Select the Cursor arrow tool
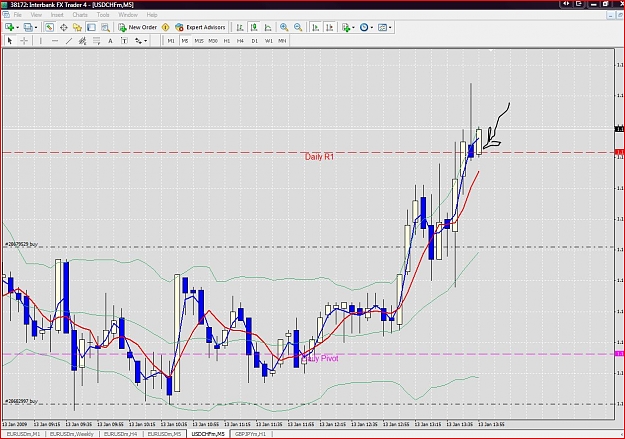The height and width of the screenshot is (439, 625). (10, 41)
